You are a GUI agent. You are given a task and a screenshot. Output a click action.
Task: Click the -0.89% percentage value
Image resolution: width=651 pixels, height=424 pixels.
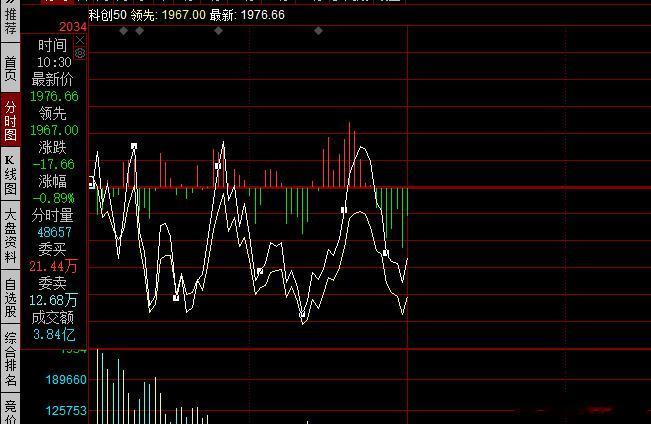click(x=54, y=199)
